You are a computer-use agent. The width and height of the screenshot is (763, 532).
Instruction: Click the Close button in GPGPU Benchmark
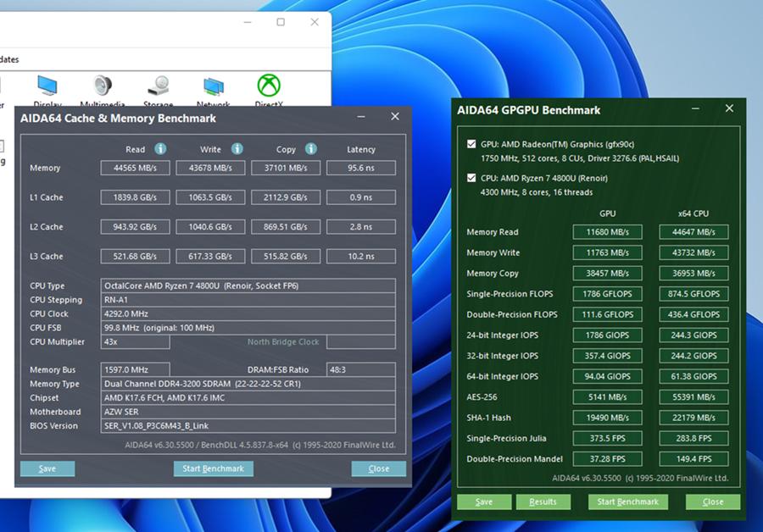pyautogui.click(x=712, y=502)
